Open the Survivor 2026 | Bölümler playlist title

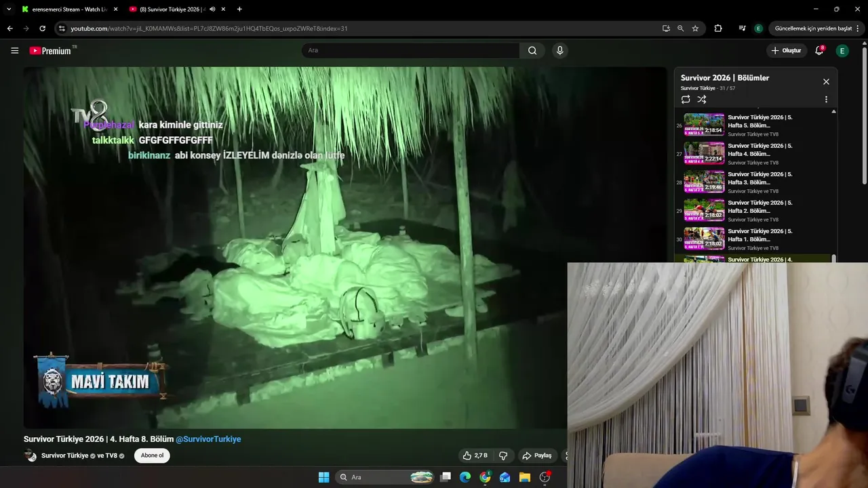click(725, 78)
